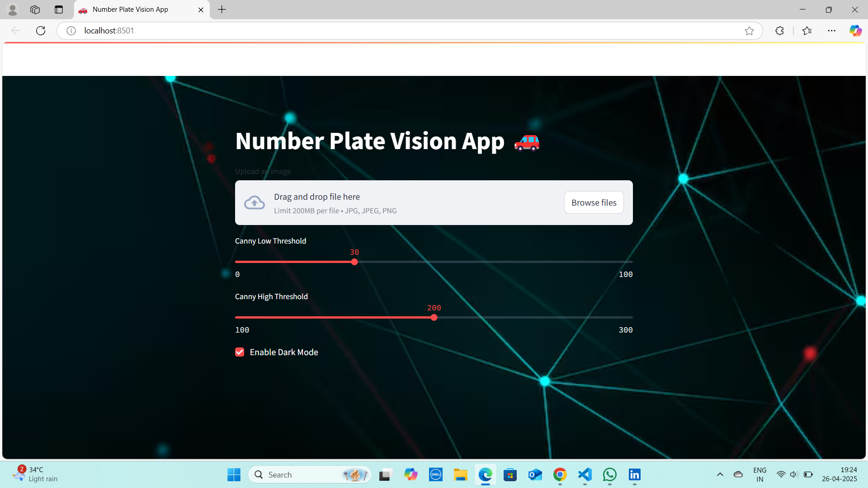
Task: Open the Extensions puzzle icon
Action: (779, 31)
